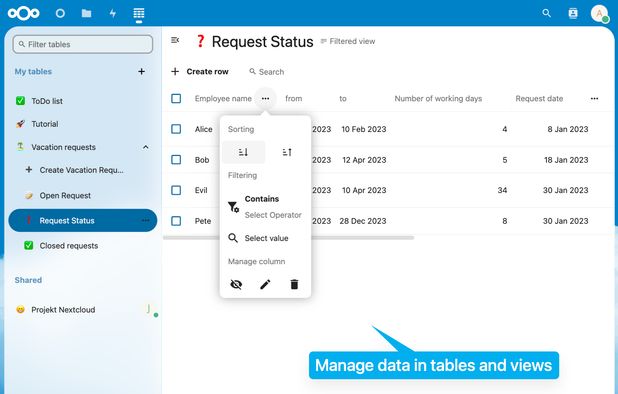Click the Pete name cell
The width and height of the screenshot is (618, 394).
(203, 221)
